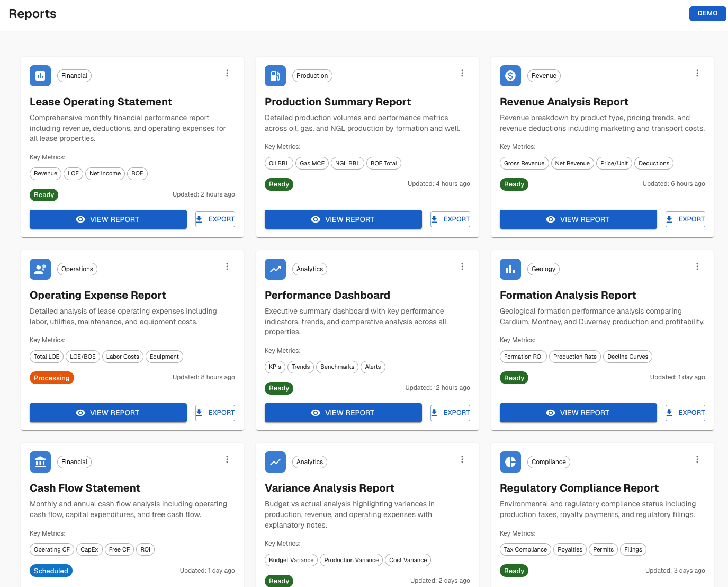The image size is (728, 587).
Task: Click the fuel pump icon on Production Summary Report
Action: (275, 75)
